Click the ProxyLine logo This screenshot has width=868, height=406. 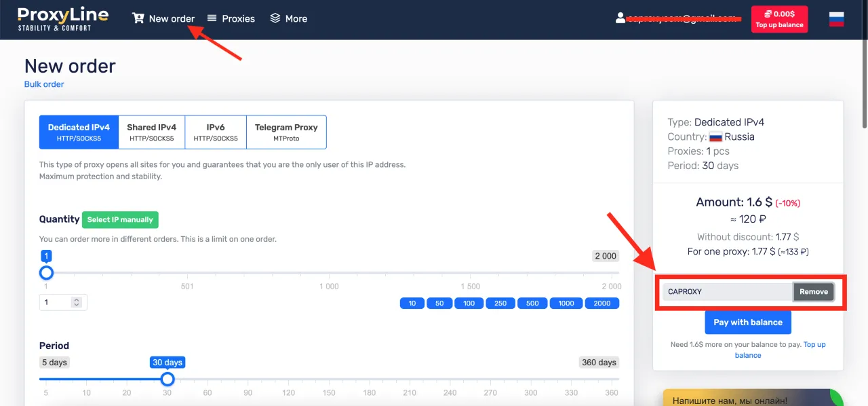pyautogui.click(x=54, y=18)
